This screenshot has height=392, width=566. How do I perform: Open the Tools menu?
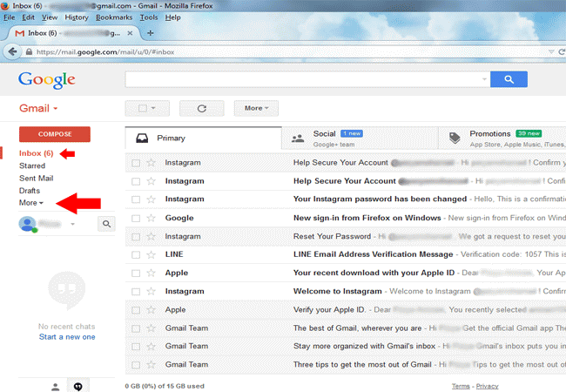[x=149, y=17]
